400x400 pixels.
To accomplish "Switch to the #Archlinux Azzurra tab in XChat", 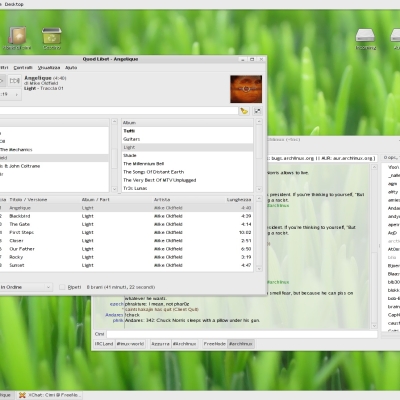I will pos(184,344).
